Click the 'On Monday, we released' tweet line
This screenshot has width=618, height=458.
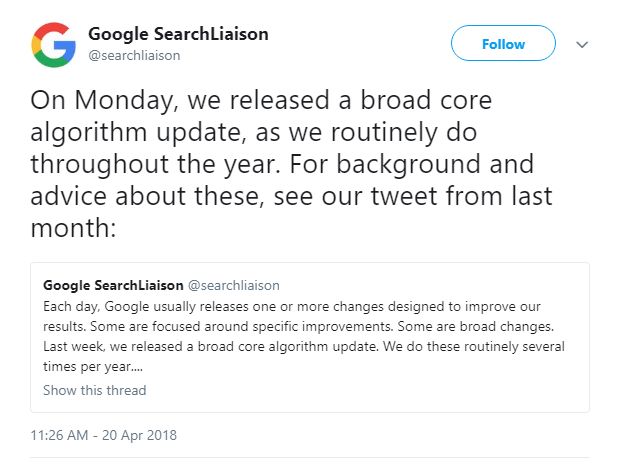[261, 100]
